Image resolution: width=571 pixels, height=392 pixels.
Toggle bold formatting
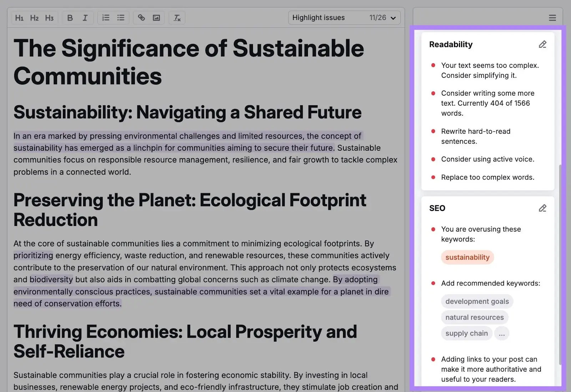70,17
